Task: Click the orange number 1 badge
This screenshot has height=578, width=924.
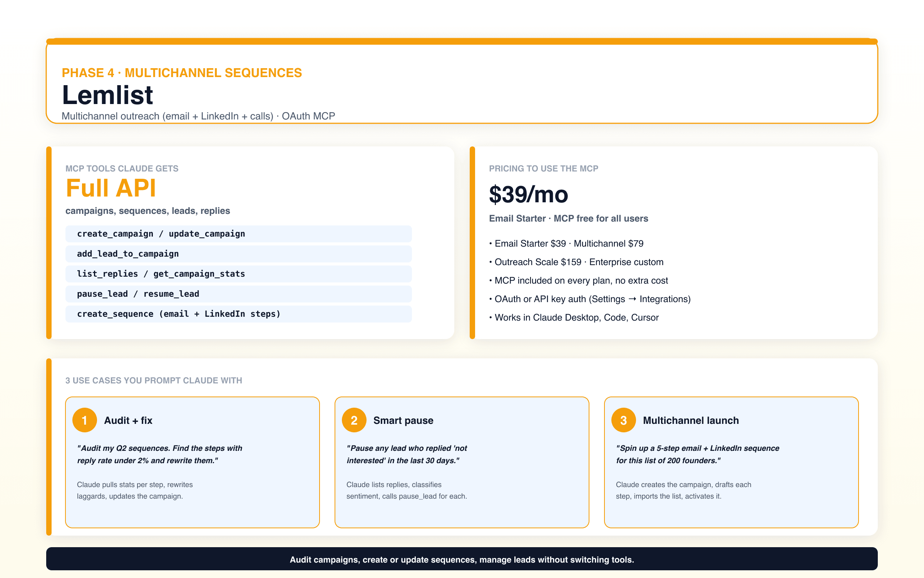Action: coord(84,420)
